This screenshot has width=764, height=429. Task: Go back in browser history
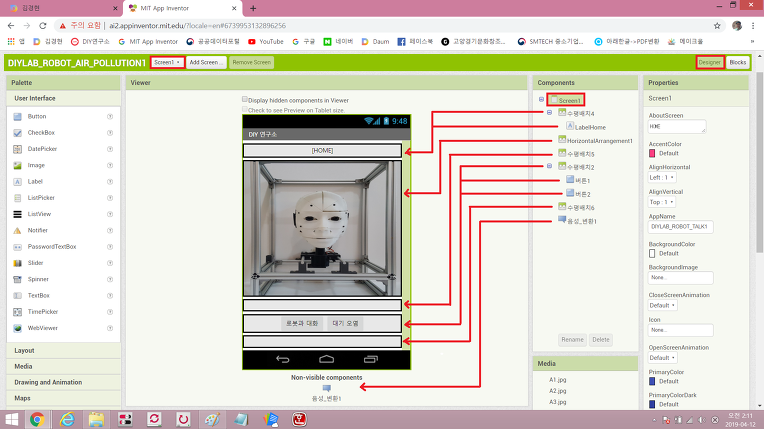11,25
